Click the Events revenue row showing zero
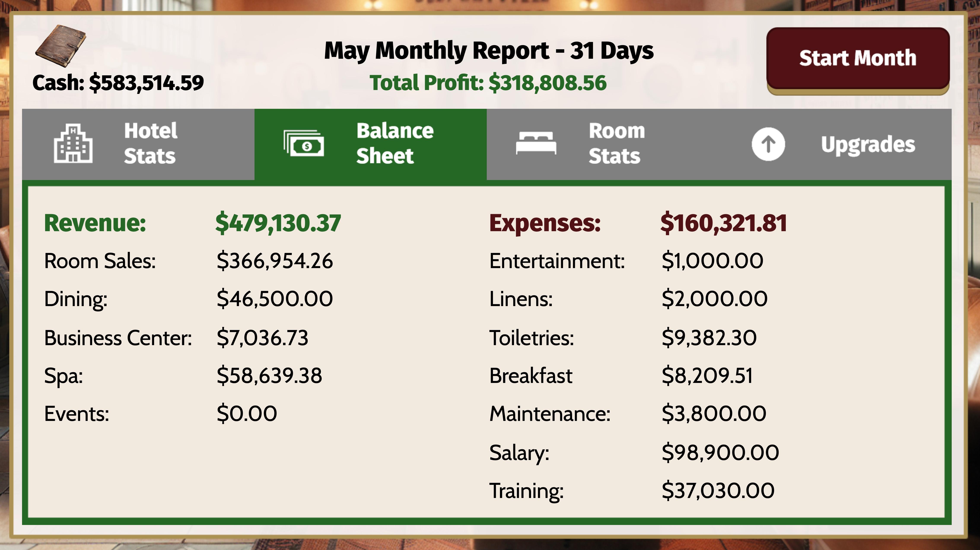 [x=160, y=412]
